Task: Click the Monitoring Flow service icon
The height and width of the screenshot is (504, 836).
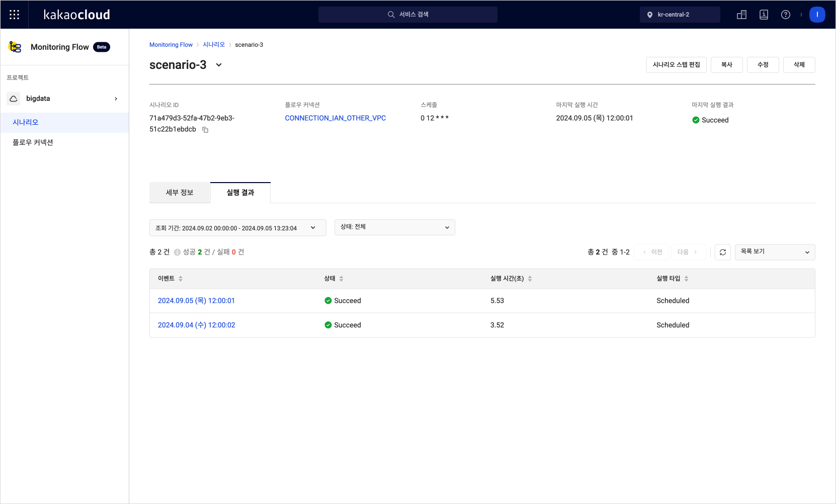Action: (x=15, y=47)
